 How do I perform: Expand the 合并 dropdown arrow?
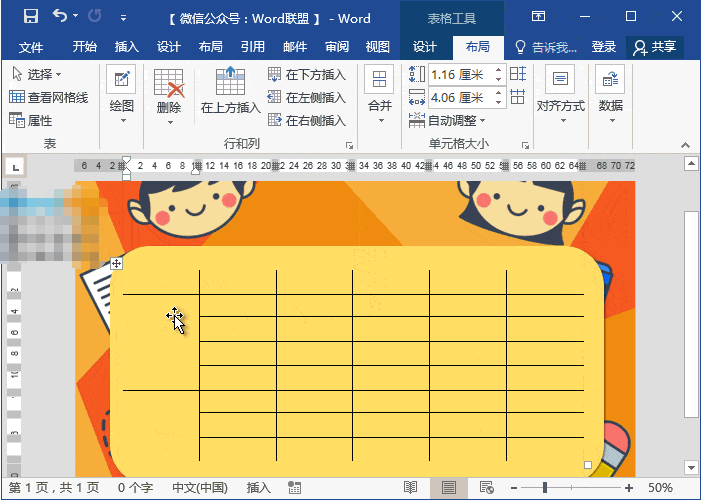pos(381,121)
